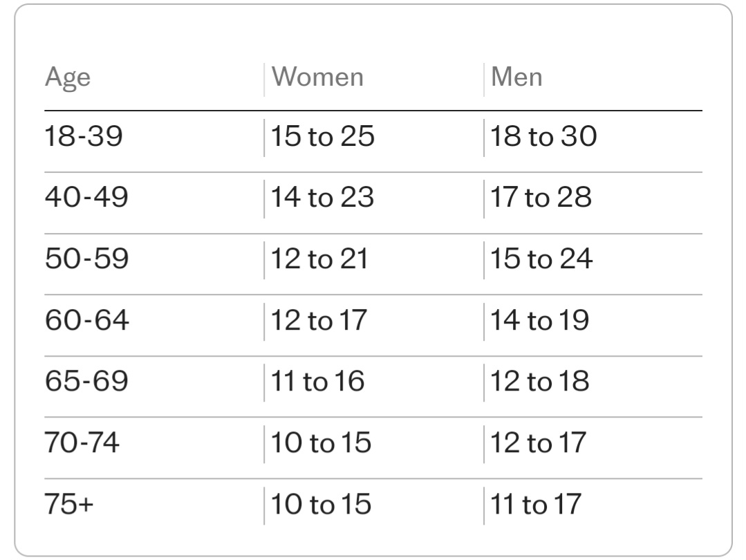
Task: Select the 40-49 age row label
Action: coord(86,197)
